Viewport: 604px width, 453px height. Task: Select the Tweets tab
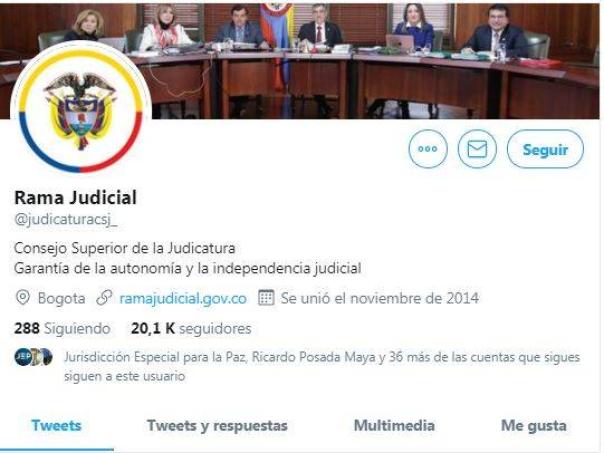coord(56,426)
